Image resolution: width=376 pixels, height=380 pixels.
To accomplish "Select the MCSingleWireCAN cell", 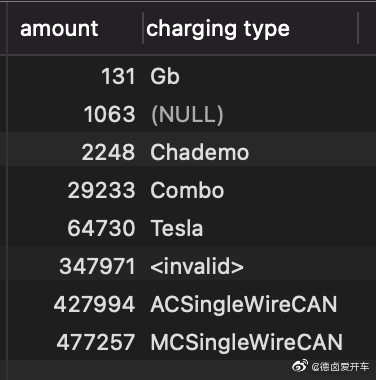I will click(246, 343).
